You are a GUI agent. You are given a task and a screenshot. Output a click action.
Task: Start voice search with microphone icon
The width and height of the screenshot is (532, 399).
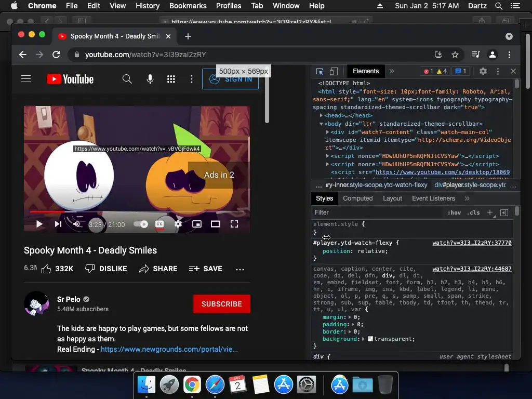[150, 79]
